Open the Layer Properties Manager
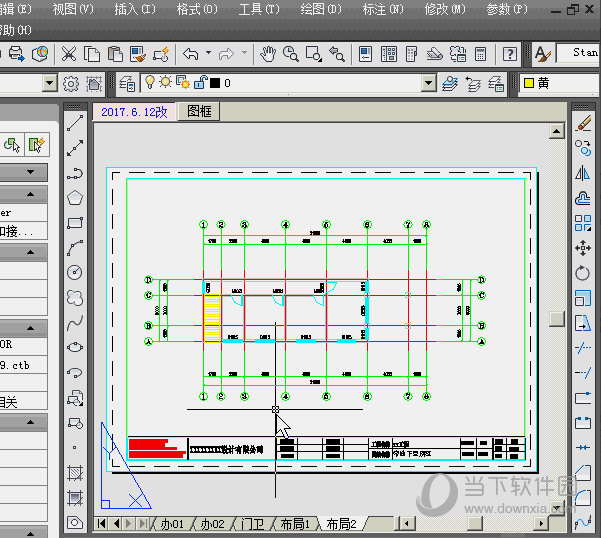 coord(127,83)
